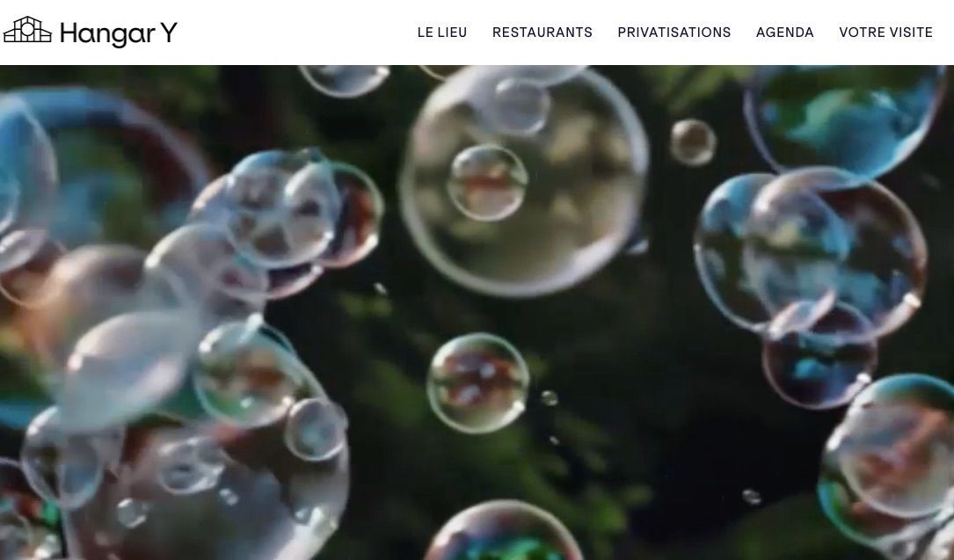Open the Restaurants menu item
Screen dimensions: 954x560
coord(543,33)
